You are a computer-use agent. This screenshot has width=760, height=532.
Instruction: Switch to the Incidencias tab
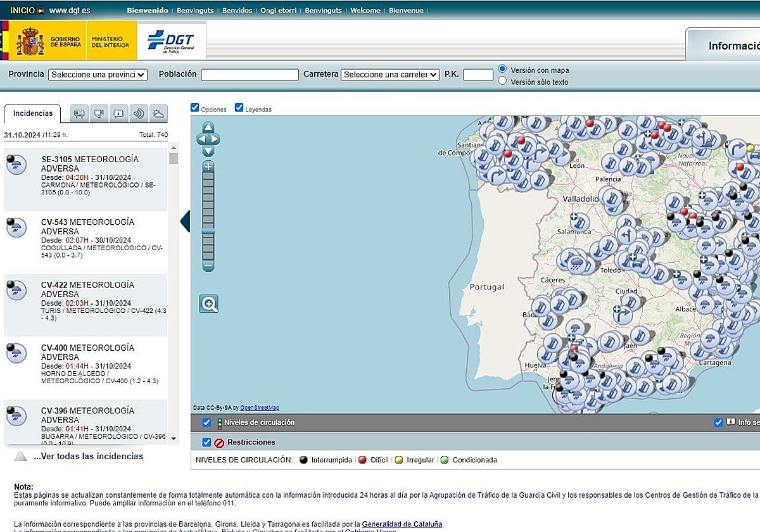(33, 113)
